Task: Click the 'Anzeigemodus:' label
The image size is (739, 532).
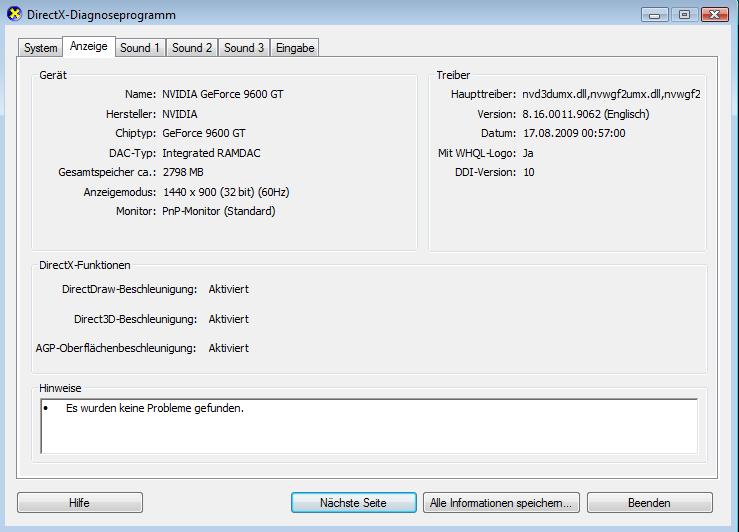Action: [x=120, y=192]
